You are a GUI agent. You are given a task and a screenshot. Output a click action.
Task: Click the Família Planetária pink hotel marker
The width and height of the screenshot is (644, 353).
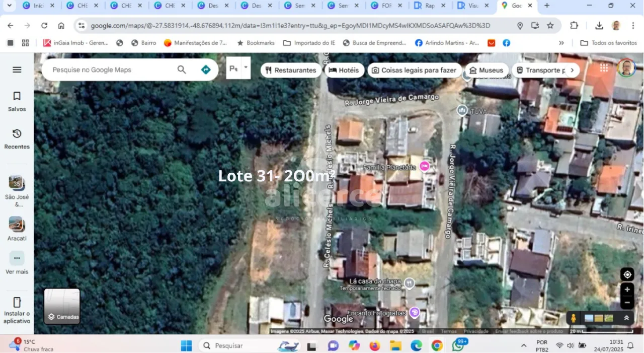[425, 166]
